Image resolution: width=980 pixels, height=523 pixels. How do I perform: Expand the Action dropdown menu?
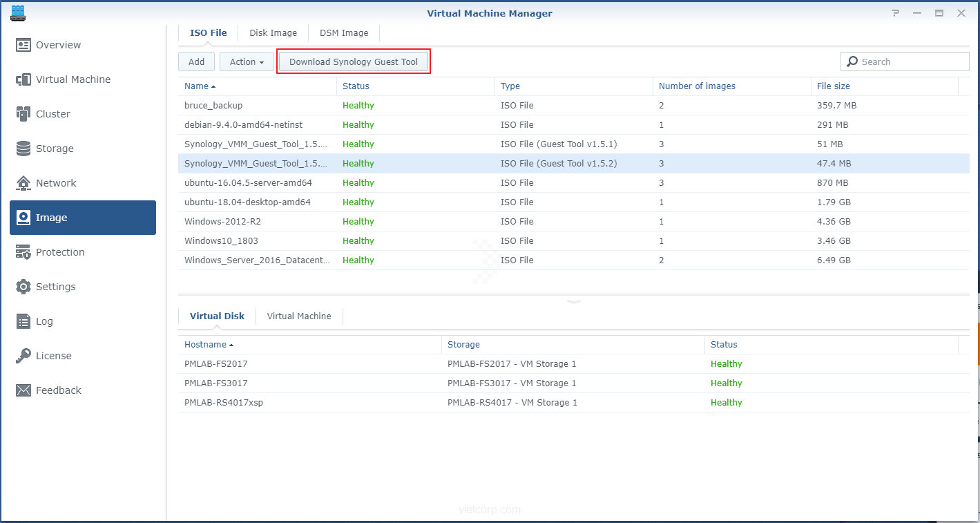247,61
